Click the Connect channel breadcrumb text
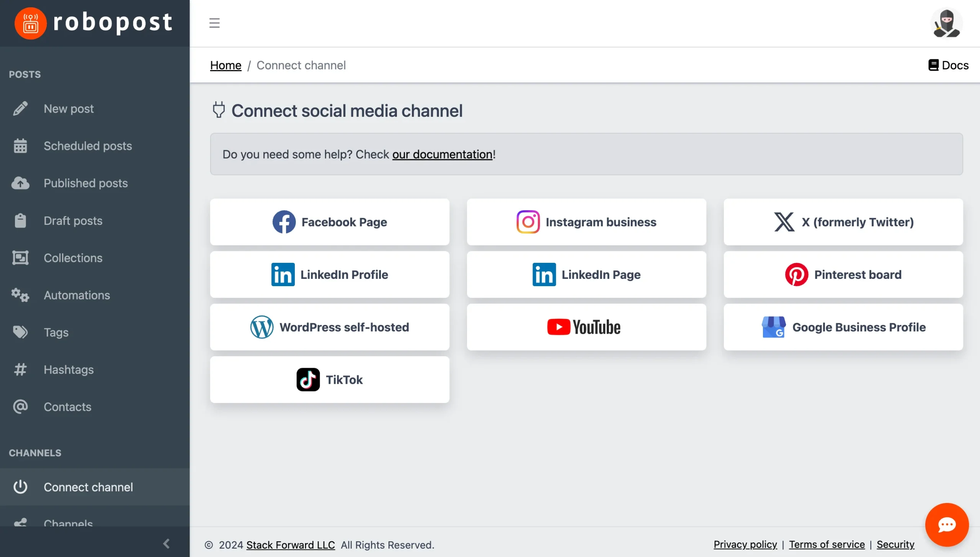The height and width of the screenshot is (557, 980). coord(301,65)
